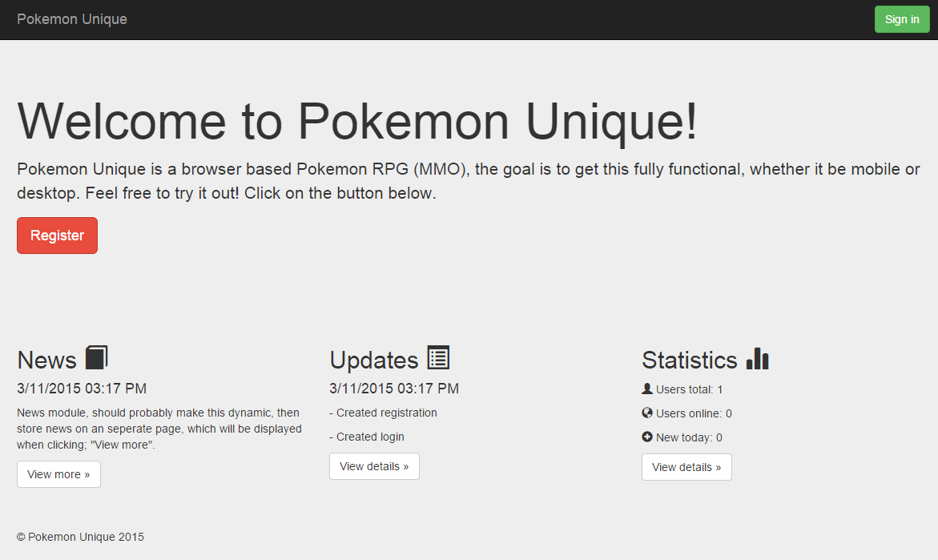
Task: Click the book icon next to News
Action: click(96, 357)
